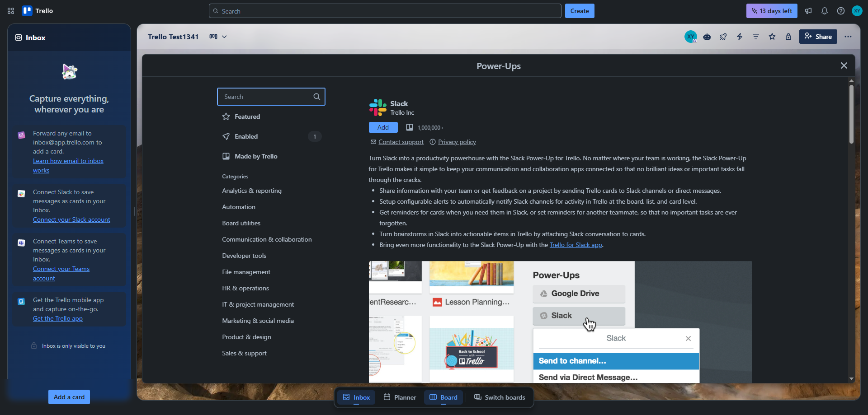This screenshot has height=415, width=868.
Task: Open Power-Ups rocket icon in board header
Action: tap(723, 37)
